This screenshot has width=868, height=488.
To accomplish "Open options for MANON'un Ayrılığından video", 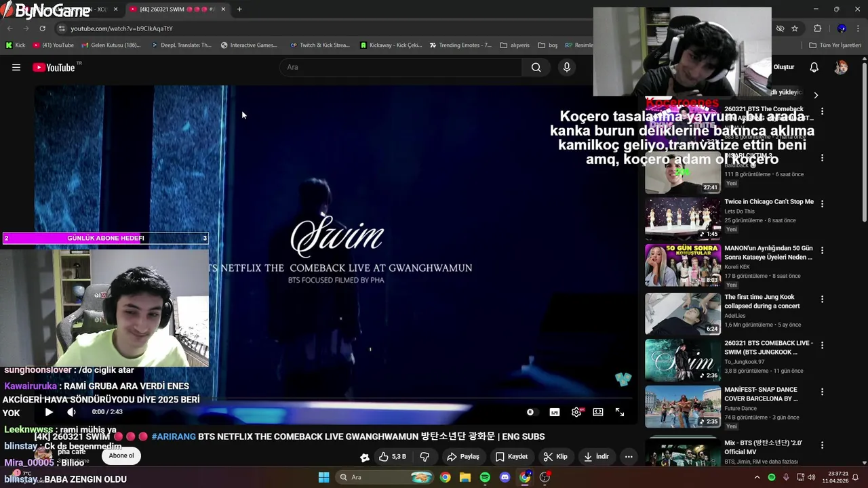I will (x=822, y=251).
